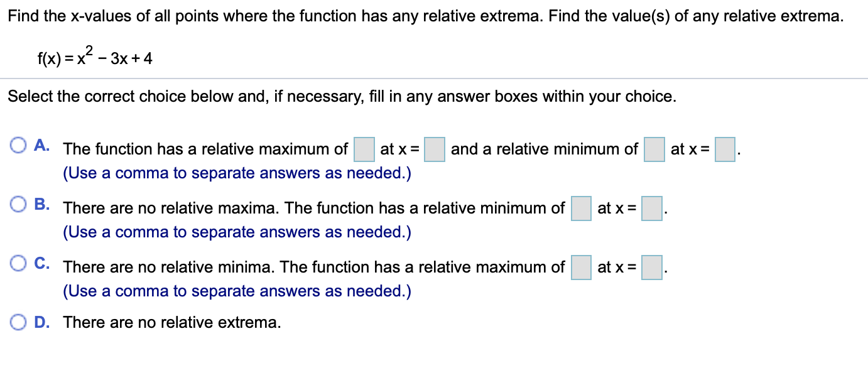Click the minimum x-value box in choice A
This screenshot has height=368, width=868.
pos(724,149)
